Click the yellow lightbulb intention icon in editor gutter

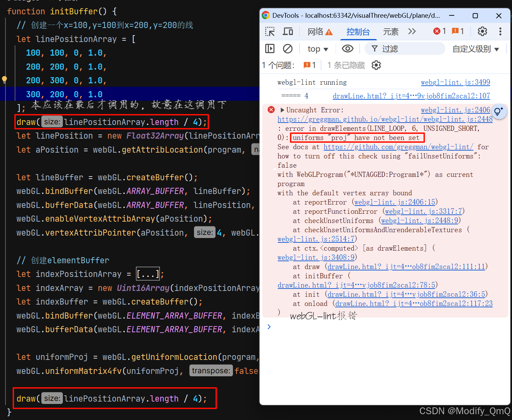[4, 80]
